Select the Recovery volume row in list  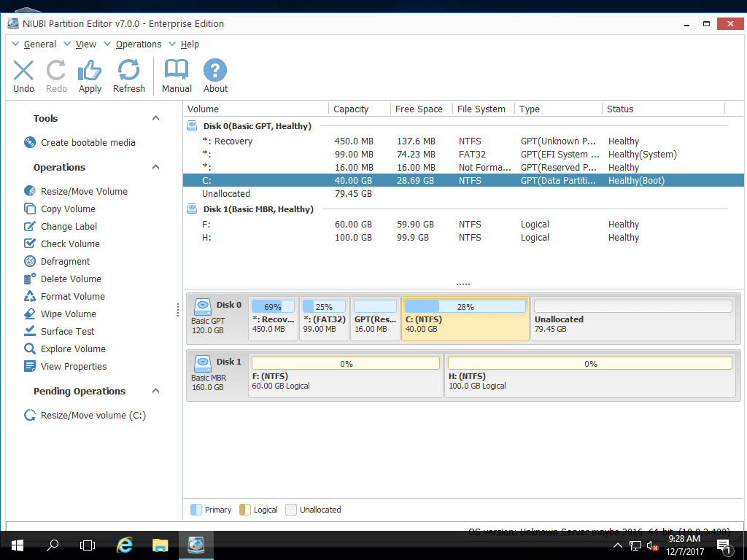(x=463, y=141)
